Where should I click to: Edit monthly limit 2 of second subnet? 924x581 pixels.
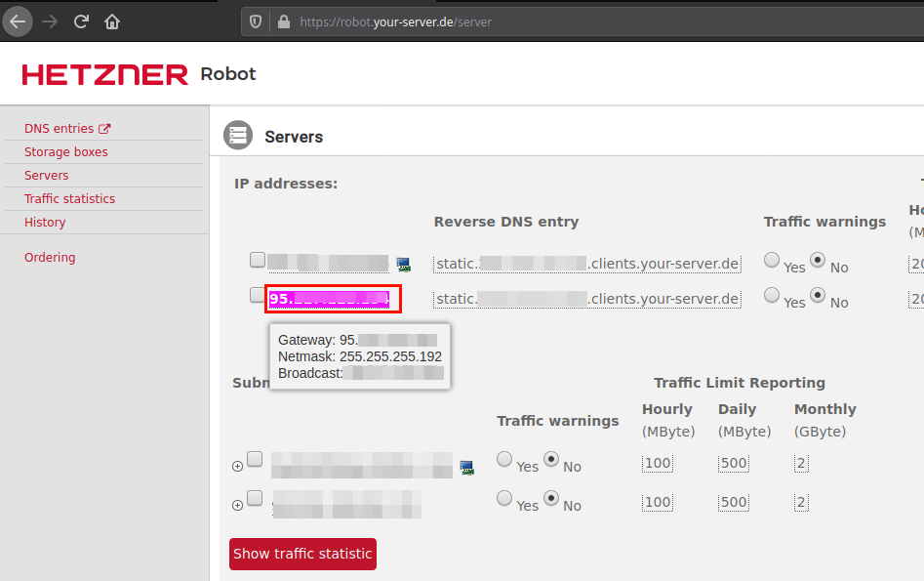pyautogui.click(x=801, y=502)
